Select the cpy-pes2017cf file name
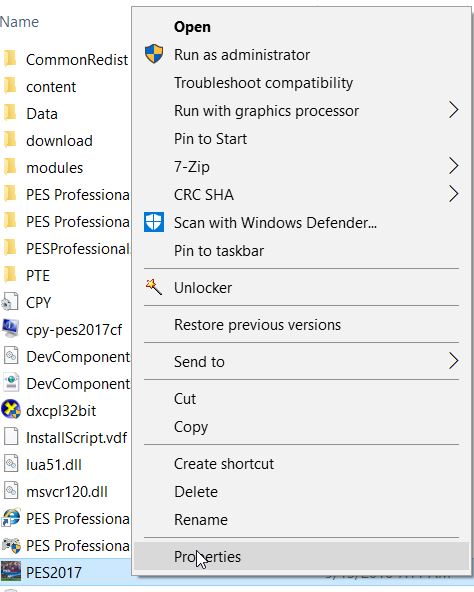This screenshot has height=592, width=474. [74, 330]
